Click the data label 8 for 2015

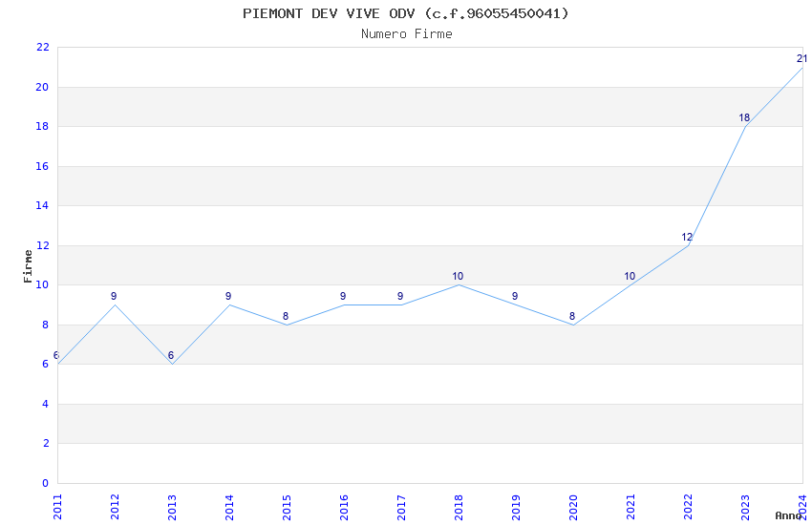pos(286,316)
